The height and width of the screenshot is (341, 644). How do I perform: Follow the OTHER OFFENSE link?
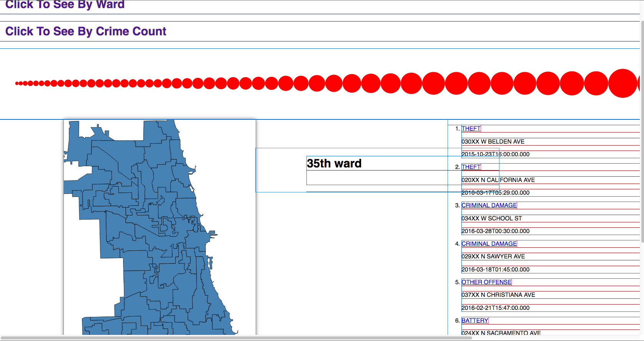click(x=486, y=282)
